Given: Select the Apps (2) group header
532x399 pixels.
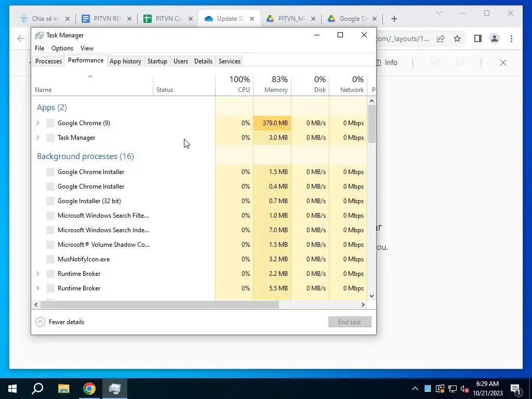Looking at the screenshot, I should coord(52,108).
